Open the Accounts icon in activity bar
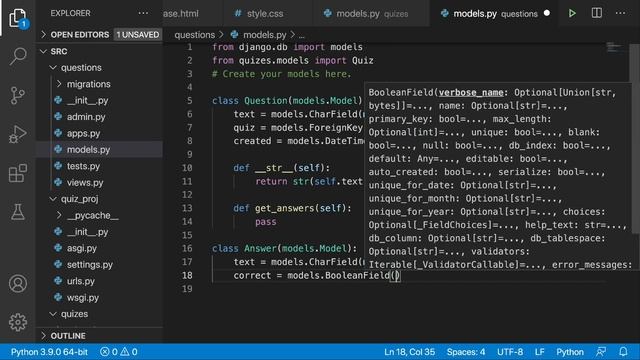The image size is (640, 360). point(18,284)
